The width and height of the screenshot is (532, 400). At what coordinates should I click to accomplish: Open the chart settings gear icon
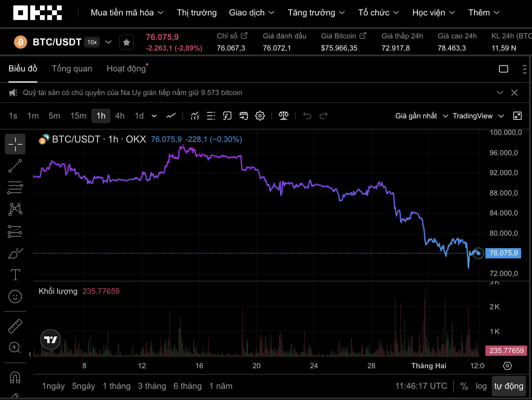click(260, 116)
